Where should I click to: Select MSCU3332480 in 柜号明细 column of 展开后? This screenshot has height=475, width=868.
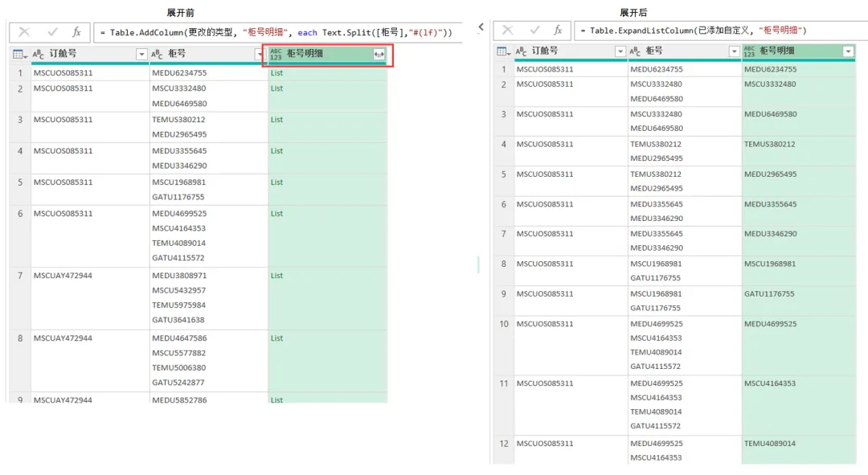pyautogui.click(x=770, y=84)
